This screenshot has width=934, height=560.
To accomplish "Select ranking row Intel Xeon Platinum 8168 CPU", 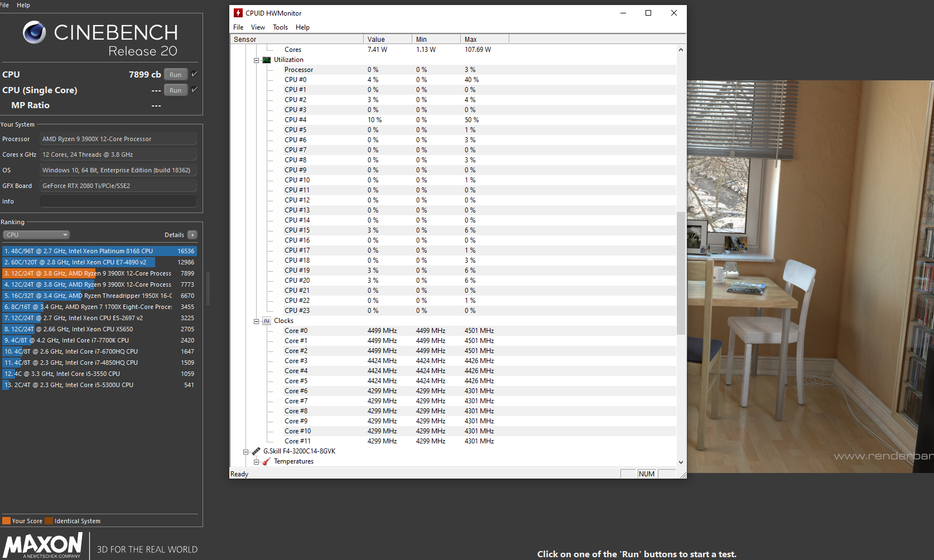I will point(99,251).
